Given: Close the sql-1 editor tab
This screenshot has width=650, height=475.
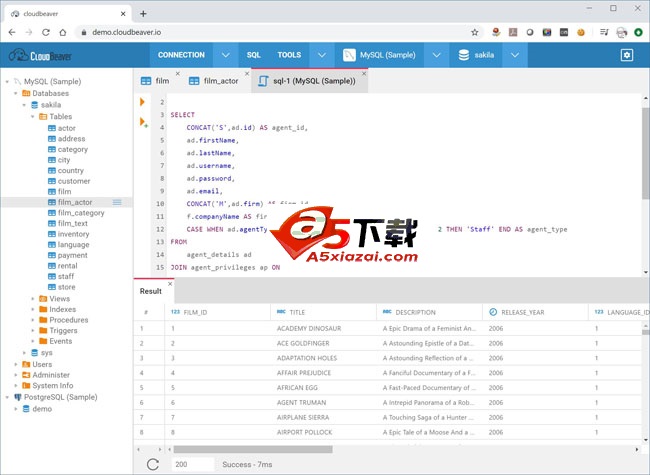Looking at the screenshot, I should click(x=364, y=74).
